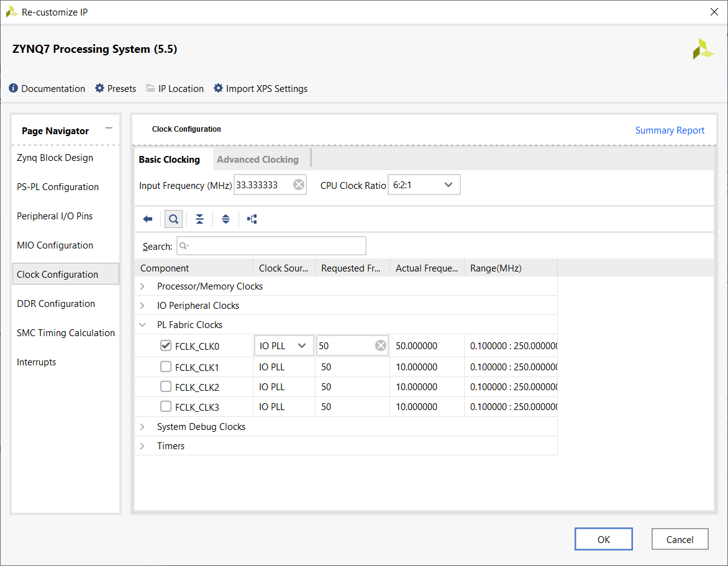
Task: Clear the Input Frequency field value
Action: coord(299,185)
